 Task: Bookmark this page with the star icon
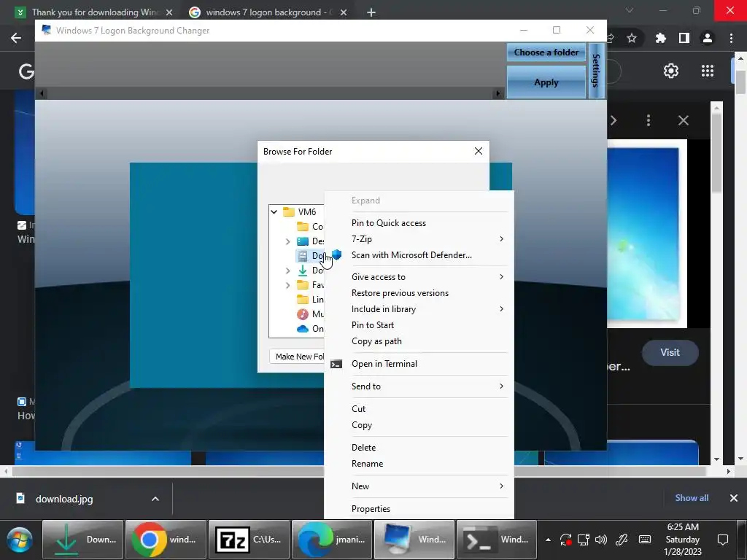632,38
